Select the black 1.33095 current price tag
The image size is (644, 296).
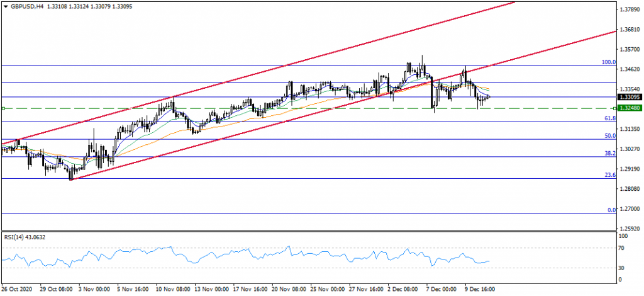click(629, 98)
